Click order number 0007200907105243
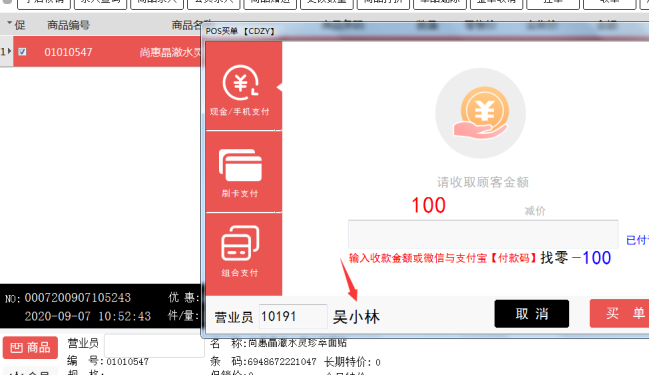The width and height of the screenshot is (650, 375). click(x=78, y=298)
